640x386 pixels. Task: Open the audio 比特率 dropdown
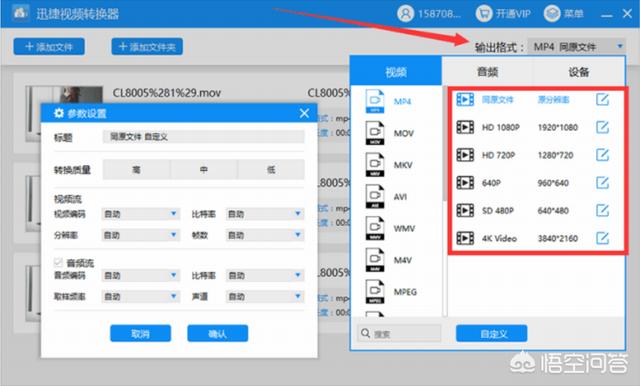pyautogui.click(x=264, y=275)
